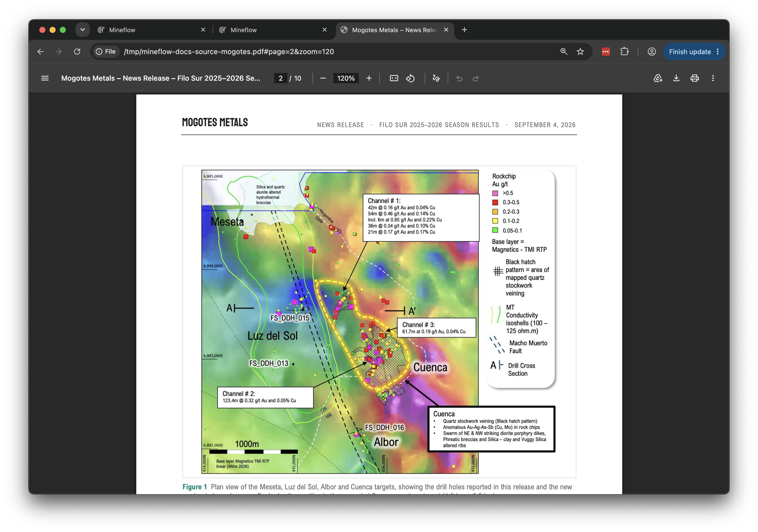Image resolution: width=758 pixels, height=532 pixels.
Task: Click the magenta >0.5 legend swatch
Action: (x=495, y=193)
